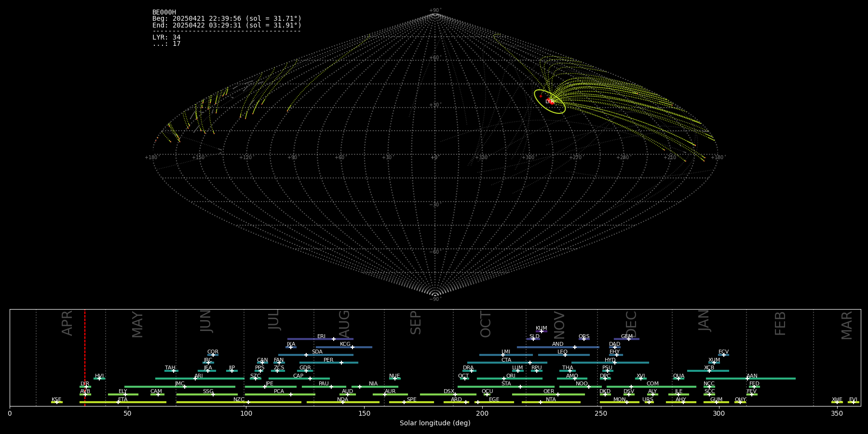Click the -60 latitude grid label

point(434,252)
